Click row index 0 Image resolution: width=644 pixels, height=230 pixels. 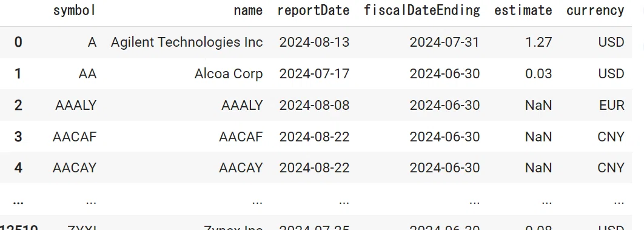click(18, 42)
